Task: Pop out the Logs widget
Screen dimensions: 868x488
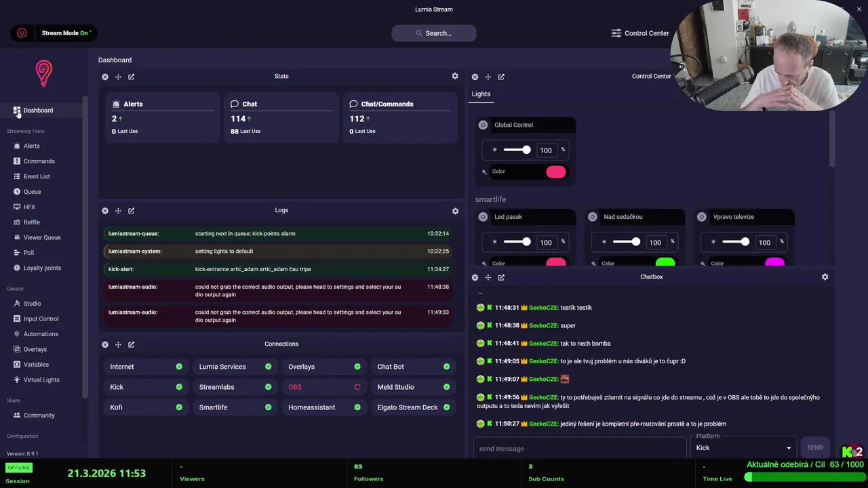Action: click(132, 211)
